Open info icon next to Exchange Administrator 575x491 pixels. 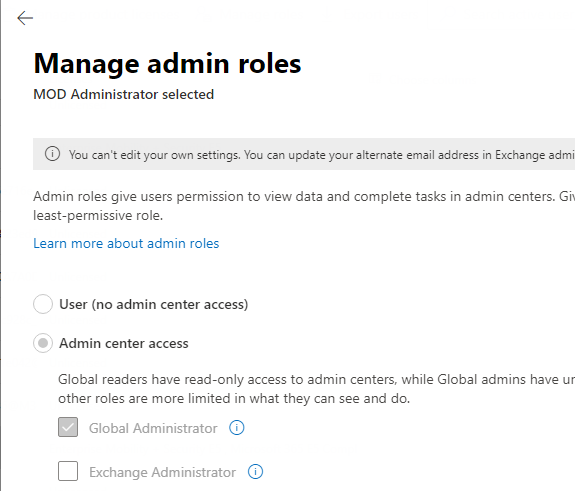(255, 472)
